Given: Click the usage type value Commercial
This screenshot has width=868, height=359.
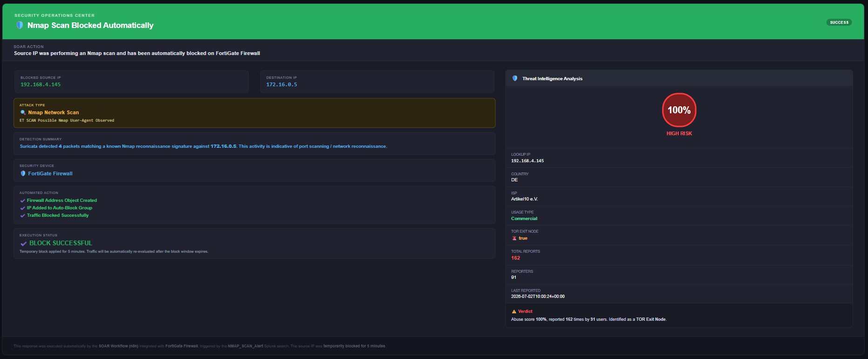Looking at the screenshot, I should point(524,219).
